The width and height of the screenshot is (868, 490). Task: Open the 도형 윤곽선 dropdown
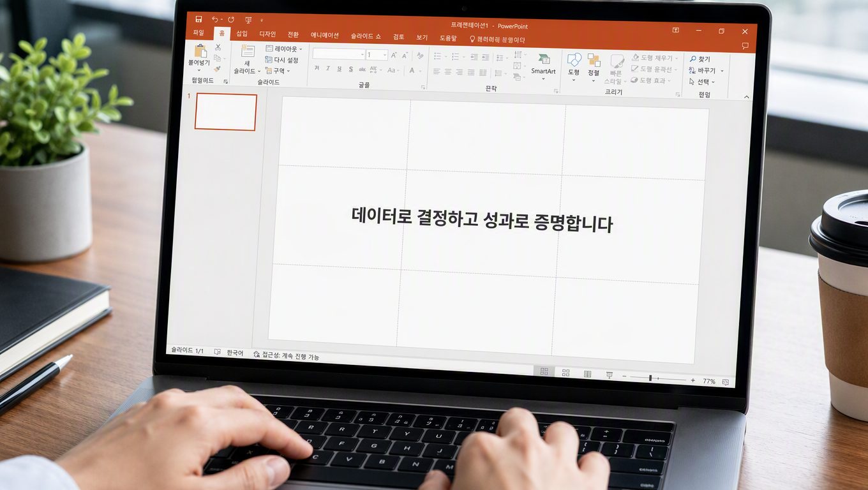655,70
